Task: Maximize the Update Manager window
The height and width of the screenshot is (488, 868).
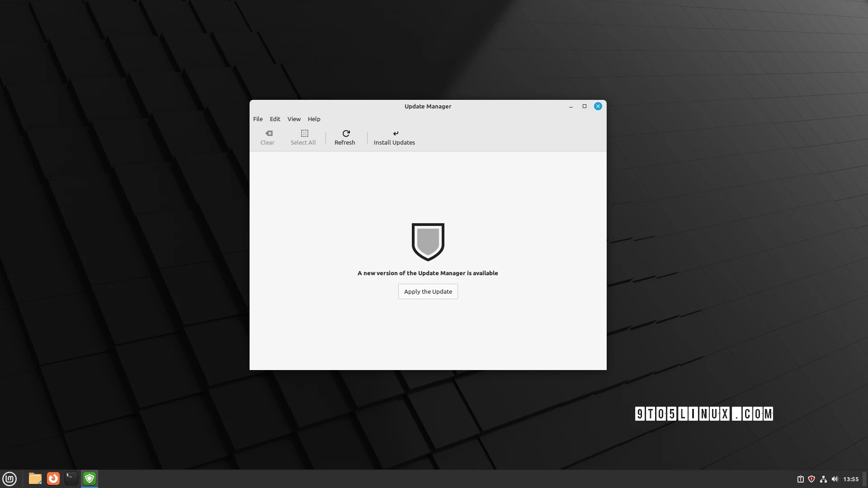Action: tap(584, 106)
